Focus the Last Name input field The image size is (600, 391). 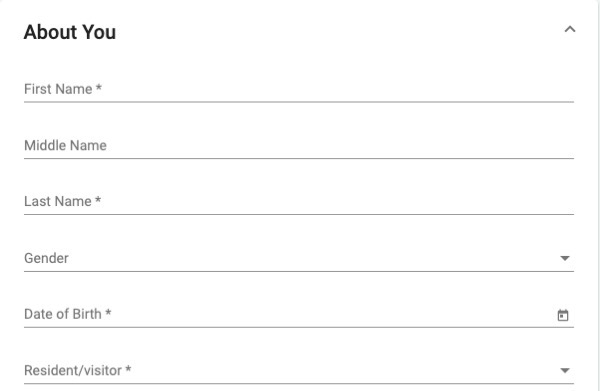click(x=299, y=202)
